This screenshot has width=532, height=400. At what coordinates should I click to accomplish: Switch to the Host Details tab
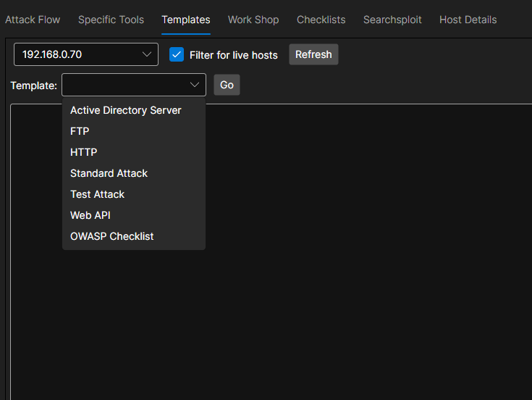(x=468, y=20)
